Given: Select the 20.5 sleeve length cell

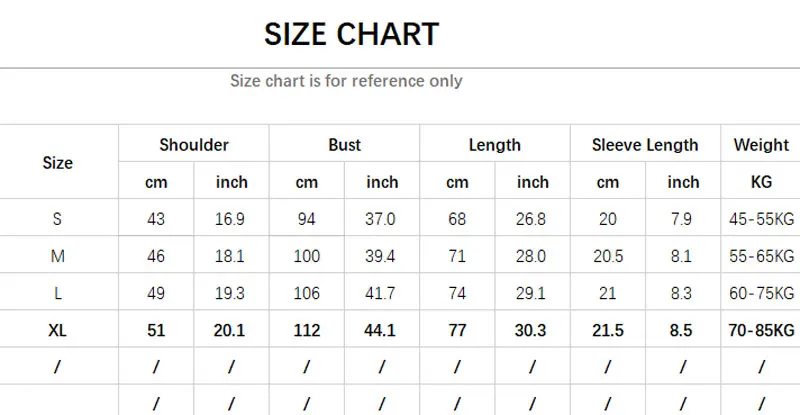Looking at the screenshot, I should (608, 256).
